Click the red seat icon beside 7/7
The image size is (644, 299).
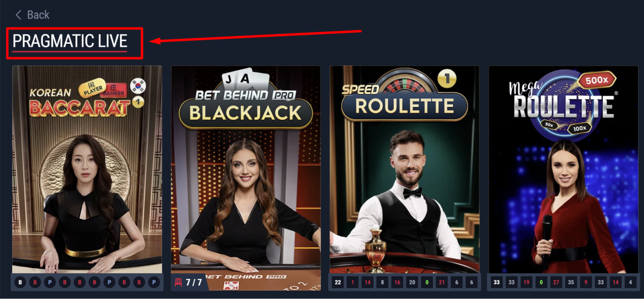click(x=178, y=283)
